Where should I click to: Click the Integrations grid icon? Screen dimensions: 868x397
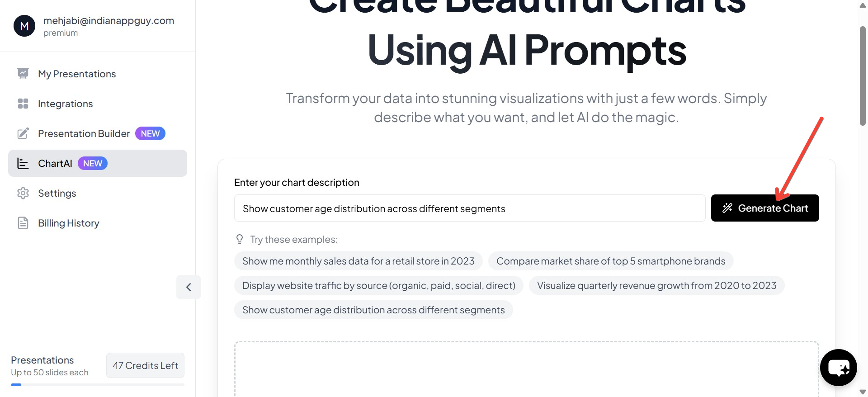[x=23, y=104]
